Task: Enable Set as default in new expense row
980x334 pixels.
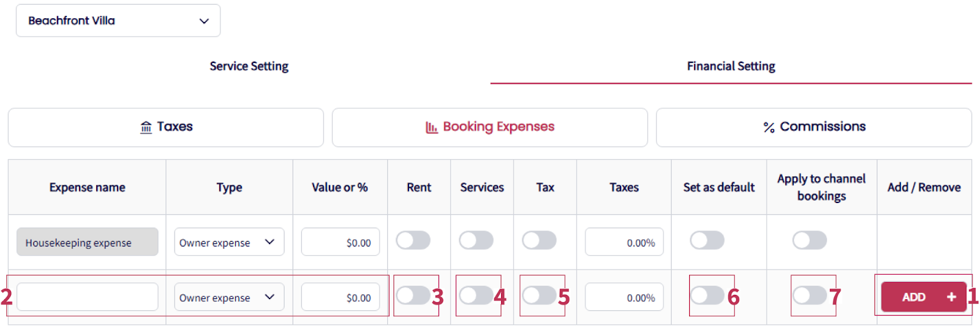Action: [707, 296]
